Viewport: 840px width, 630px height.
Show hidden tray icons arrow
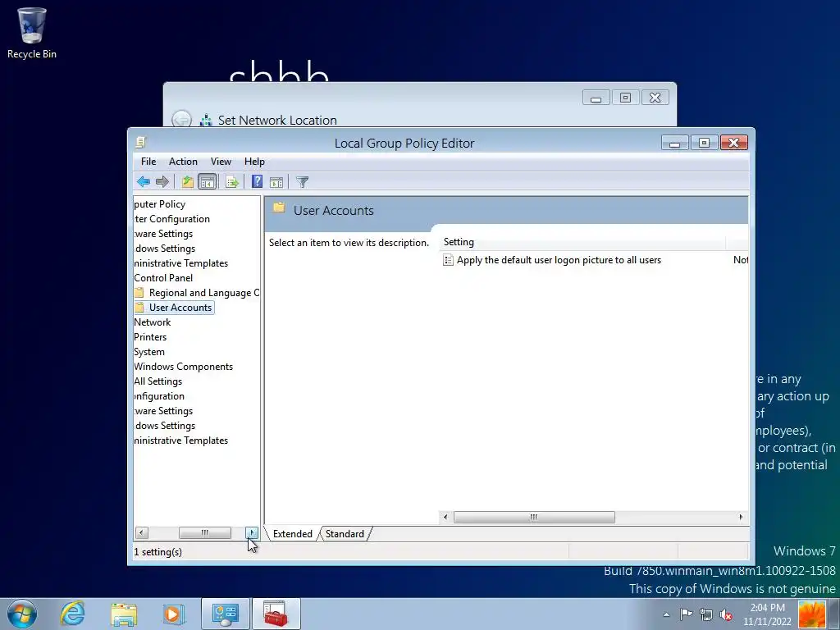(x=666, y=614)
